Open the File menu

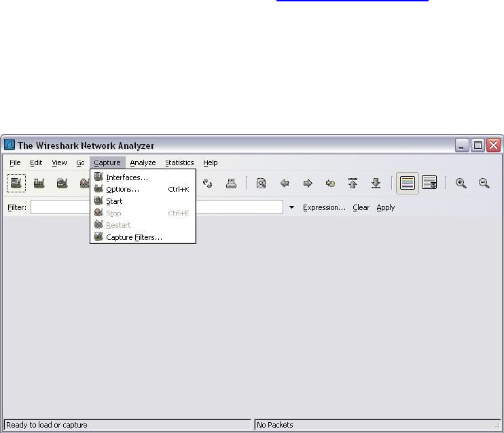tap(15, 162)
